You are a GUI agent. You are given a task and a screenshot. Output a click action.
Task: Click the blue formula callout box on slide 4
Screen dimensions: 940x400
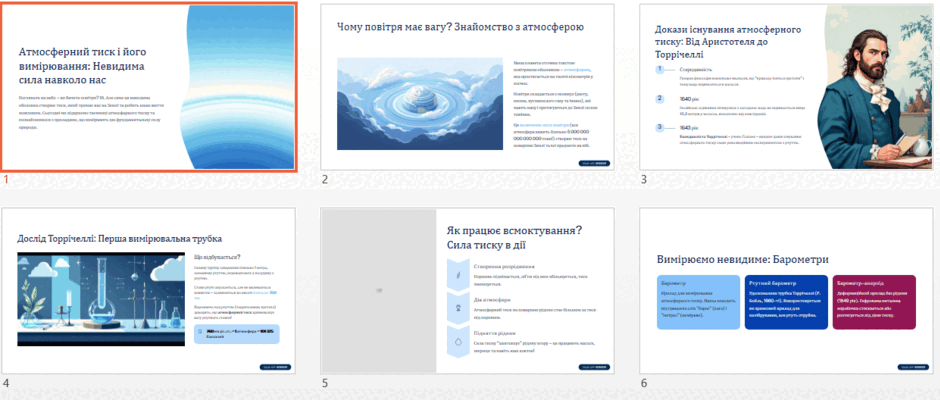pyautogui.click(x=237, y=334)
